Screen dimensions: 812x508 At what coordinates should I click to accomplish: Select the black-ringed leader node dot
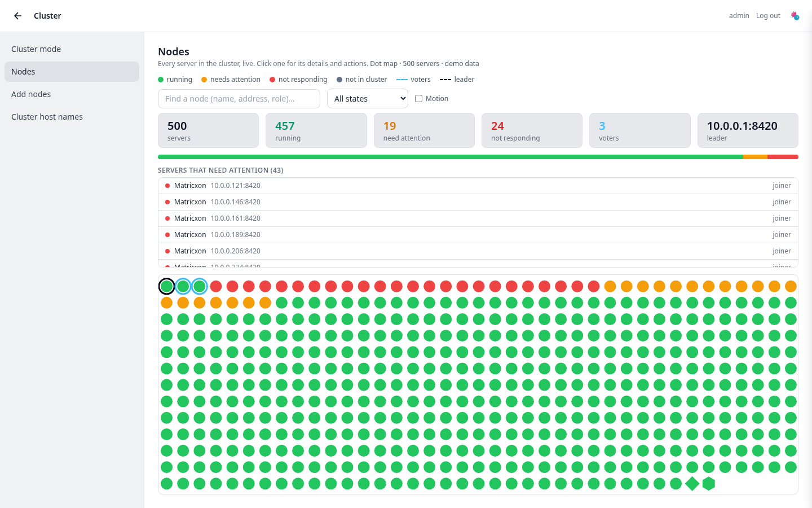tap(166, 286)
